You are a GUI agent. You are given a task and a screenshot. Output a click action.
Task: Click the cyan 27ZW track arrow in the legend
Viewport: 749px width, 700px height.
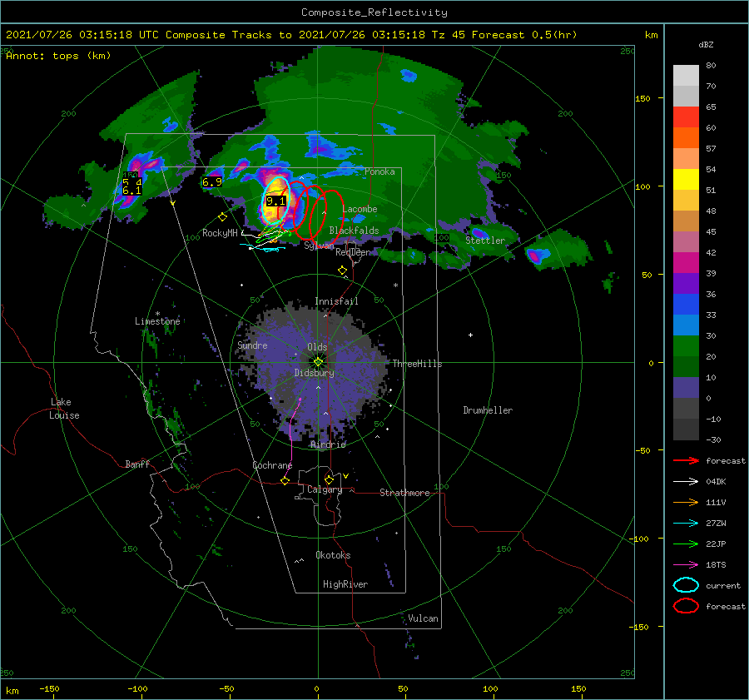pyautogui.click(x=686, y=523)
